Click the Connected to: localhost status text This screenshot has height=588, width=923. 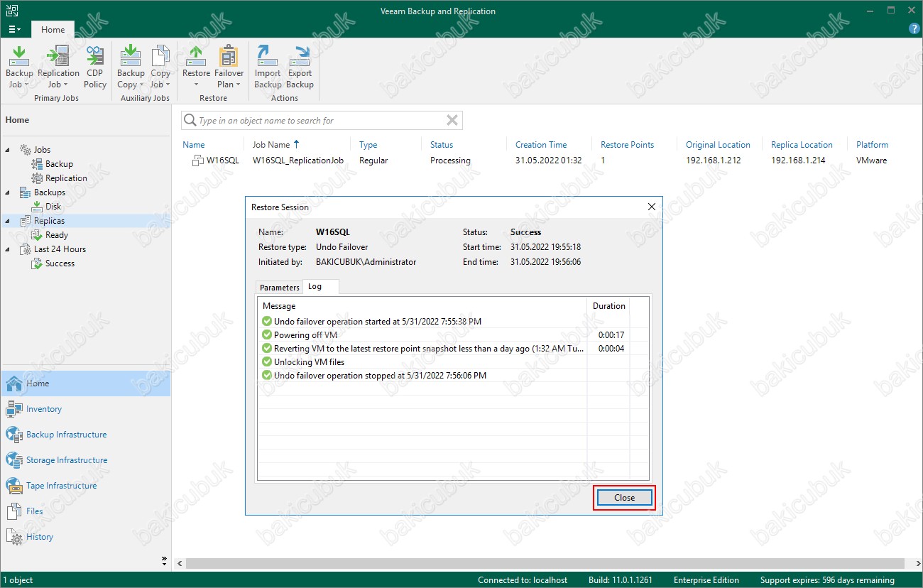pos(523,580)
